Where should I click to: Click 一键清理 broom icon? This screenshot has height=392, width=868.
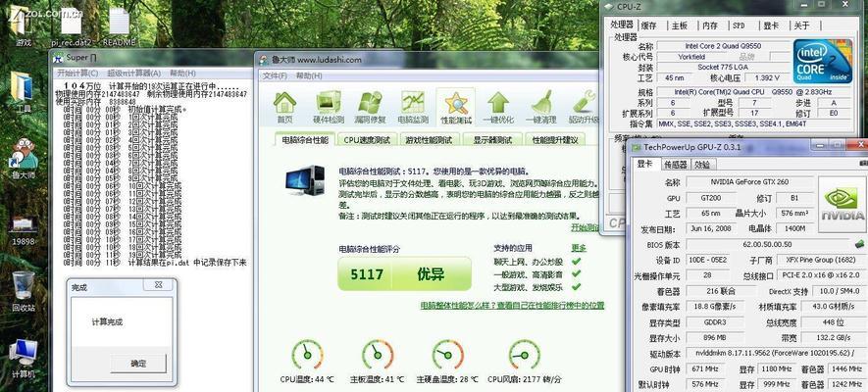540,107
